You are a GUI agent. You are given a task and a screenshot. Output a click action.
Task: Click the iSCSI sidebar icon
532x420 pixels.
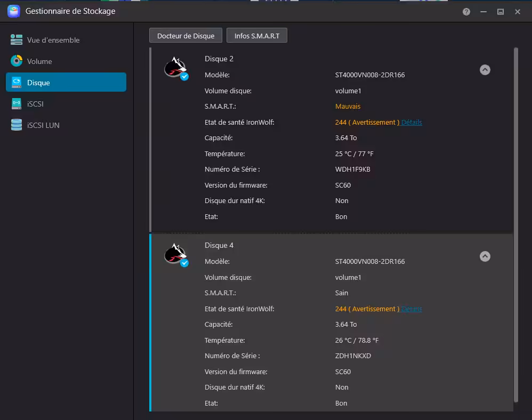(x=17, y=104)
